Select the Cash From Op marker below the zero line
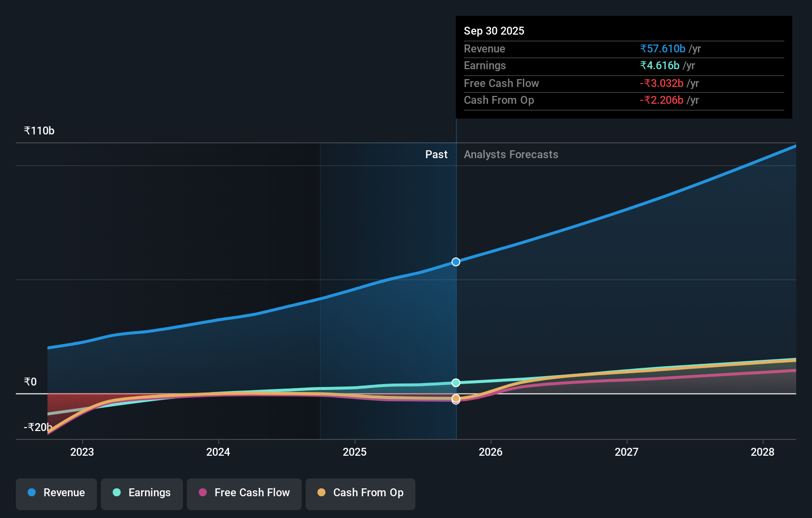This screenshot has height=518, width=812. (455, 398)
